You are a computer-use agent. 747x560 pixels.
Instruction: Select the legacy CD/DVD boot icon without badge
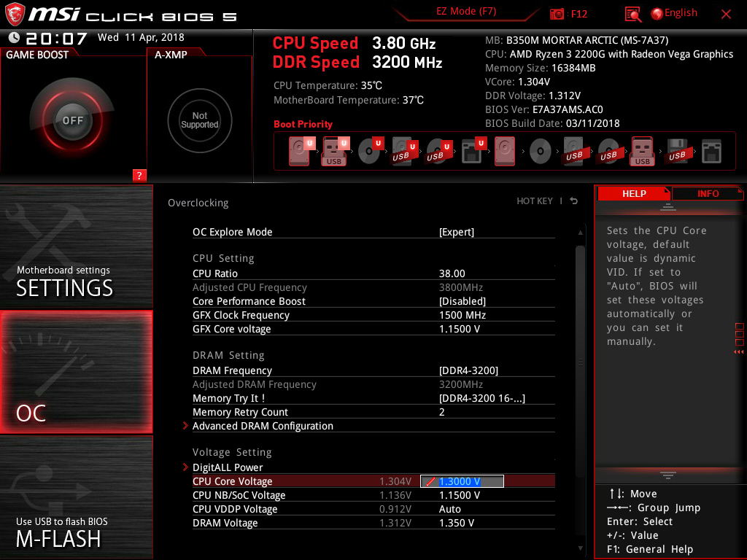[x=540, y=152]
